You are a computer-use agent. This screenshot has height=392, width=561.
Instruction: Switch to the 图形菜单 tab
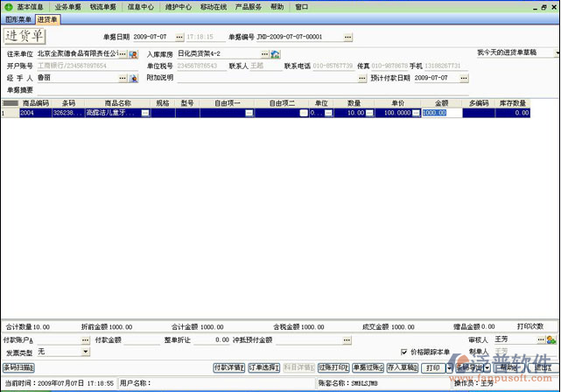(18, 18)
